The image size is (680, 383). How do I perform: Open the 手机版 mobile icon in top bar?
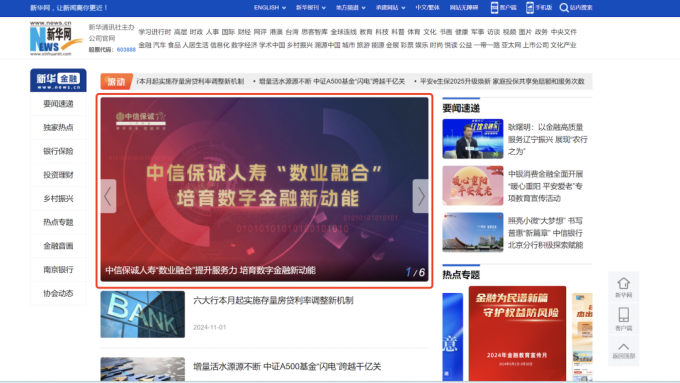click(530, 7)
